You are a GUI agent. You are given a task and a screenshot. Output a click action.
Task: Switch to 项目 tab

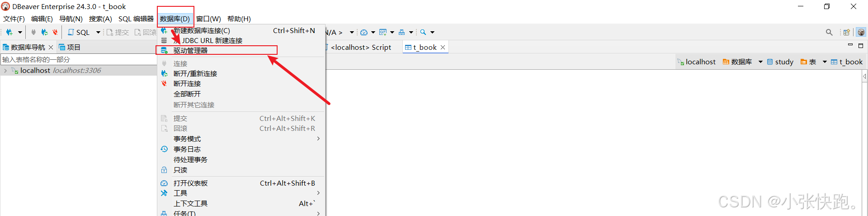click(x=70, y=47)
